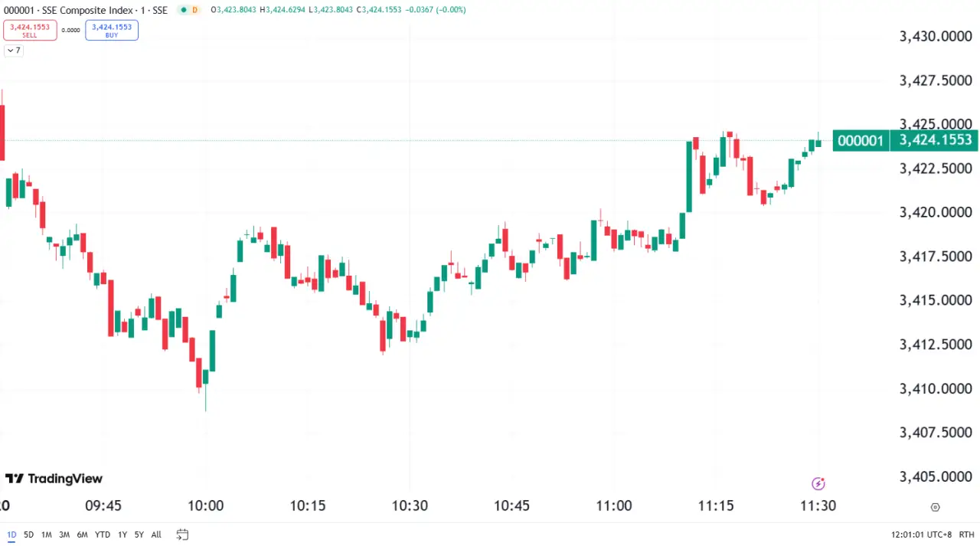Switch to the 5D range

pyautogui.click(x=28, y=535)
